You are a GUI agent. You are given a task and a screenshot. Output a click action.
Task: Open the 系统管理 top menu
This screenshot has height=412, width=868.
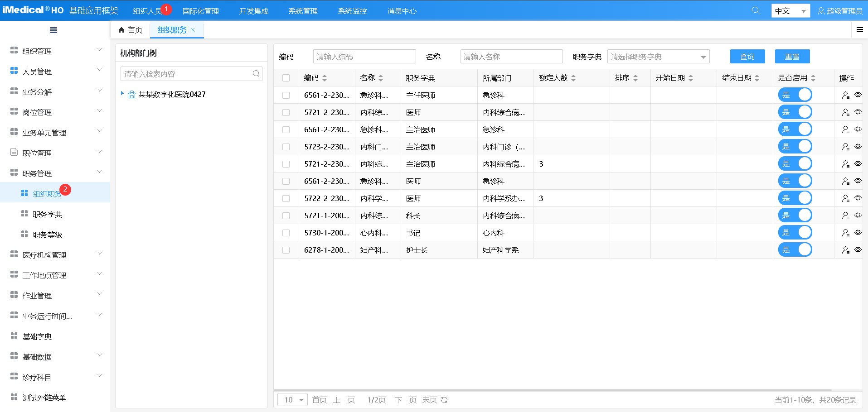point(303,11)
